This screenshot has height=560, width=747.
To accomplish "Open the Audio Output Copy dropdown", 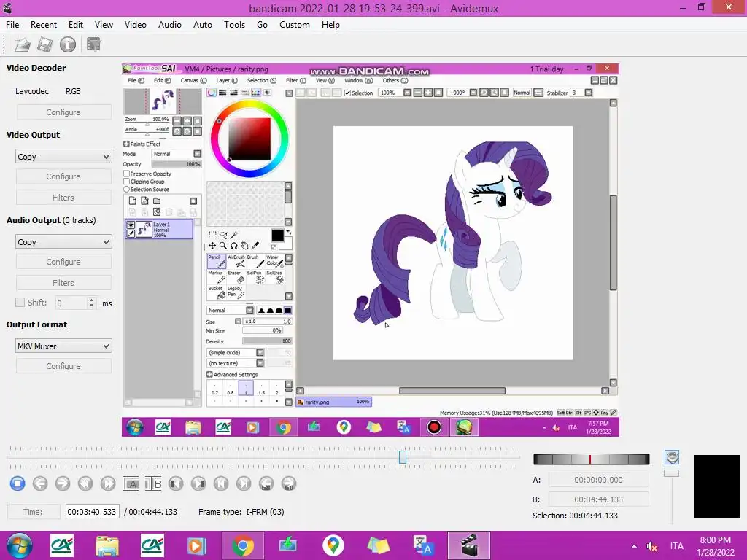I will [x=63, y=242].
